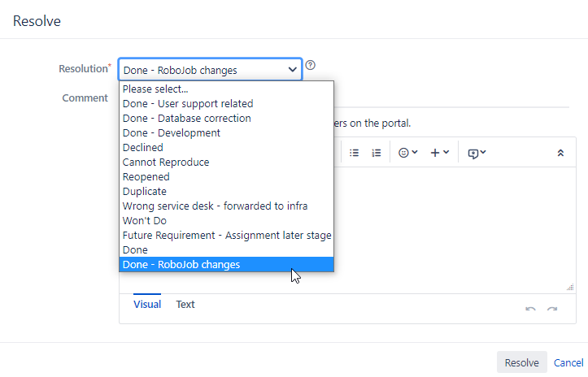Open the speech bubble dropdown in the toolbar
Viewport: 588px width, 377px height.
pyautogui.click(x=477, y=153)
